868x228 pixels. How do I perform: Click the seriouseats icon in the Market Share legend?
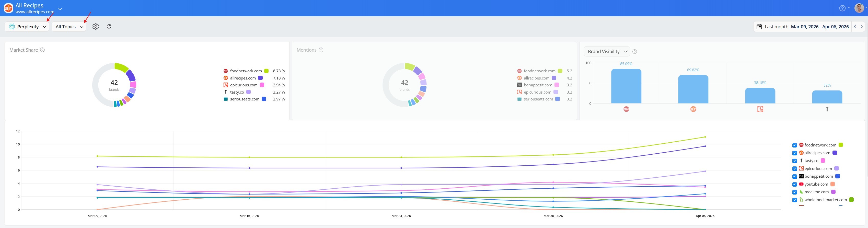tap(226, 99)
